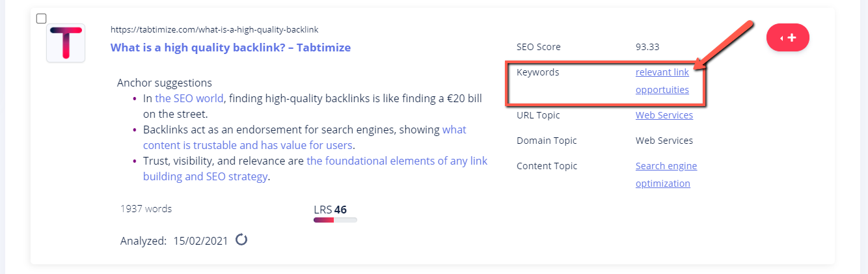Select 'the SEO world' anchor suggestion
The height and width of the screenshot is (274, 868).
[x=189, y=98]
